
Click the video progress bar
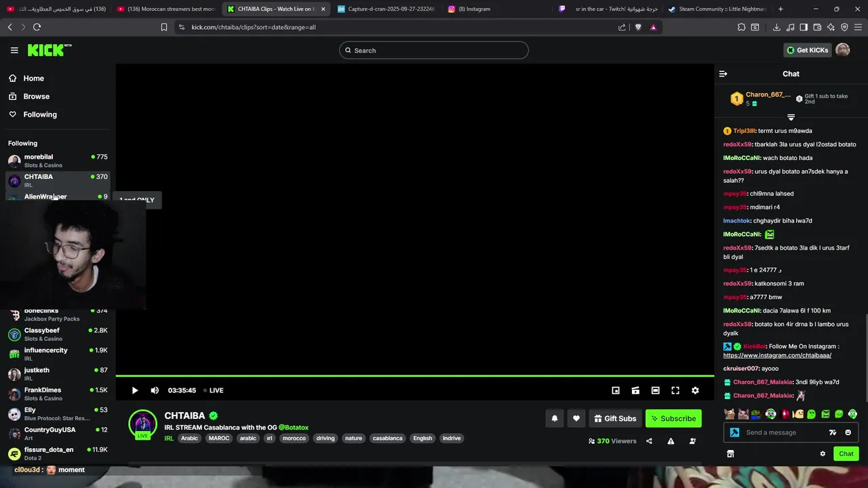(x=415, y=375)
